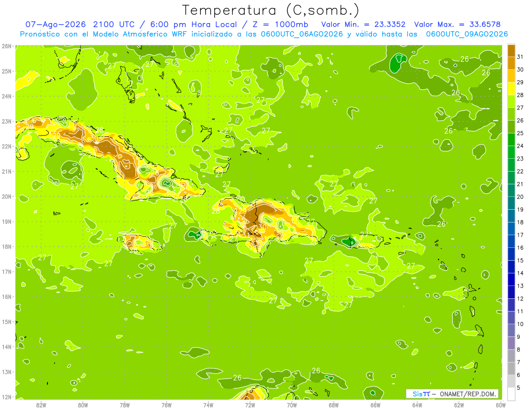The image size is (532, 411).
Task: Click the colorbar scale value 24
Action: [520, 146]
